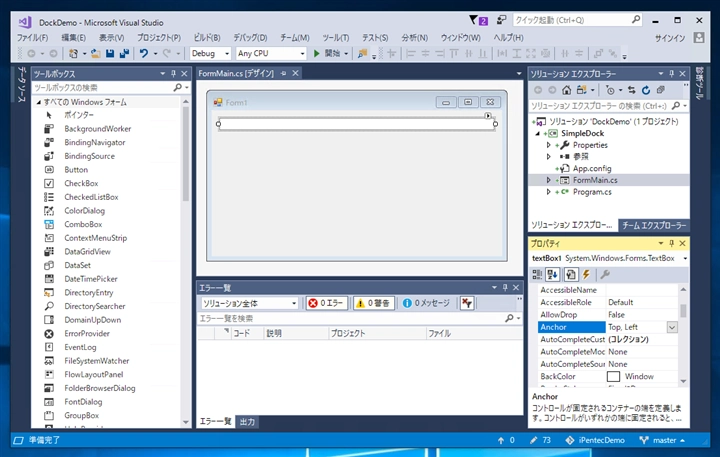Open the Any CPU platform dropdown
The width and height of the screenshot is (720, 457).
click(x=302, y=54)
